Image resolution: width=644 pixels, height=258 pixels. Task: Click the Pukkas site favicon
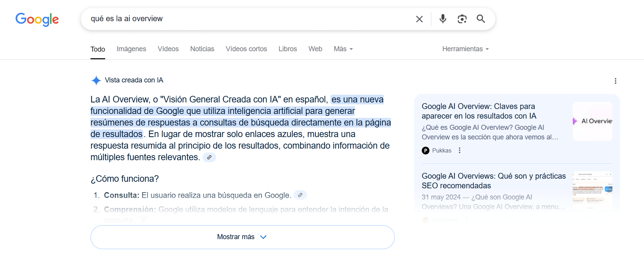pyautogui.click(x=426, y=151)
